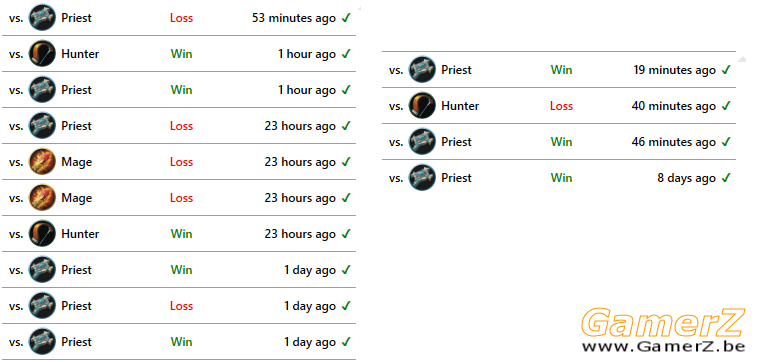The width and height of the screenshot is (766, 362).
Task: Select the second Mage class icon
Action: (x=42, y=198)
